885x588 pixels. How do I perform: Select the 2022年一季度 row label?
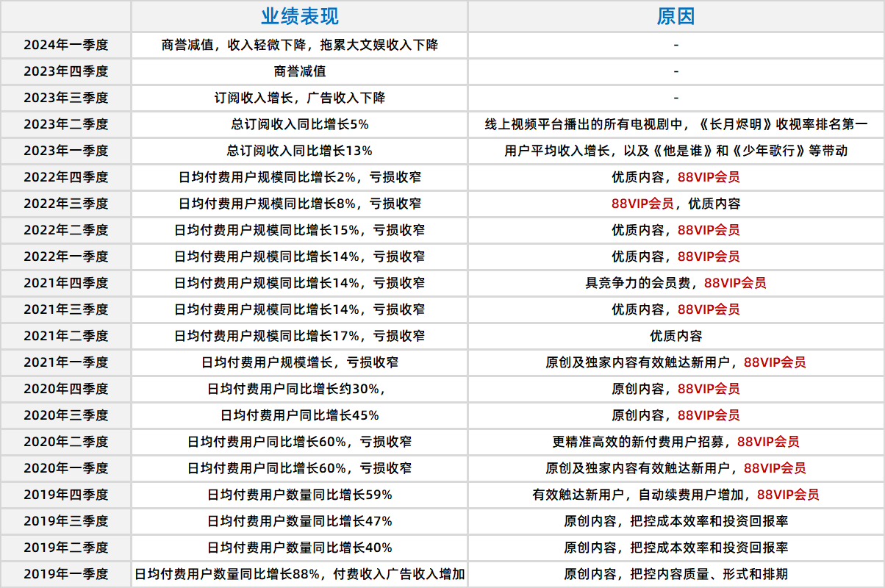point(66,257)
